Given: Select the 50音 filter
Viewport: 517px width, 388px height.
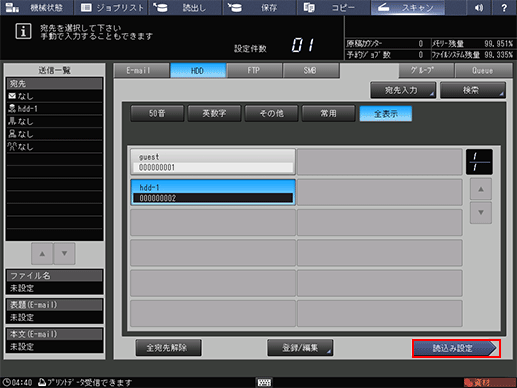Looking at the screenshot, I should click(157, 114).
